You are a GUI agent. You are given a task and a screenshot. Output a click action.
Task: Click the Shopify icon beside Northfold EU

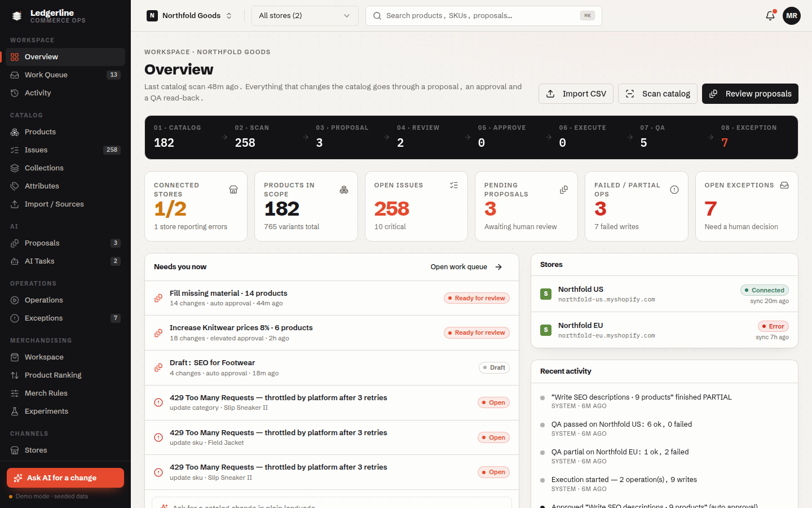tap(546, 330)
